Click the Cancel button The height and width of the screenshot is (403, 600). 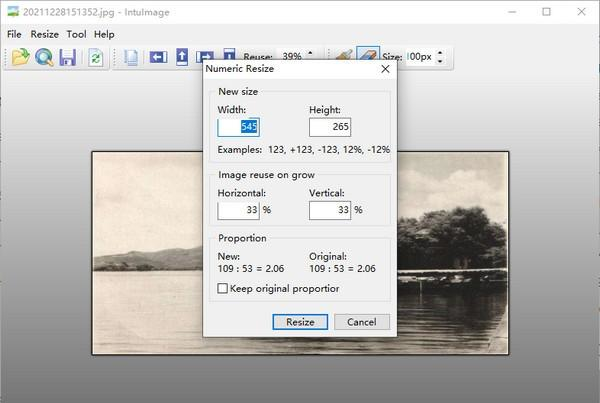point(362,322)
